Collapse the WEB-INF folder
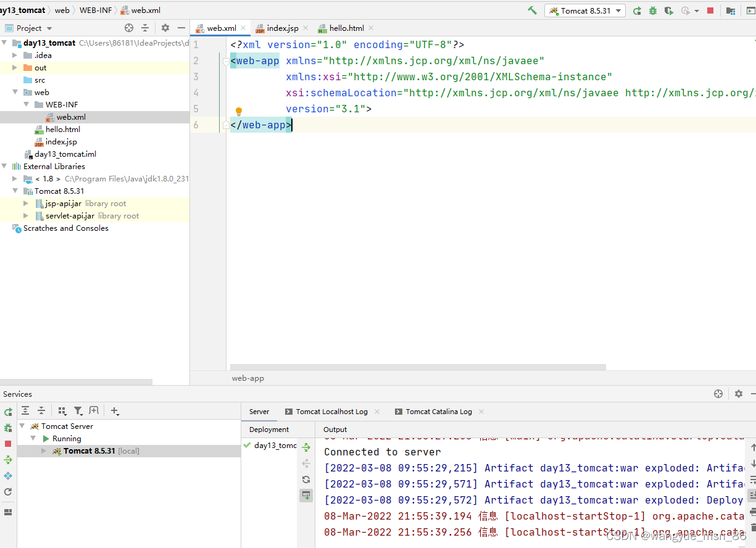756x548 pixels. [x=27, y=105]
